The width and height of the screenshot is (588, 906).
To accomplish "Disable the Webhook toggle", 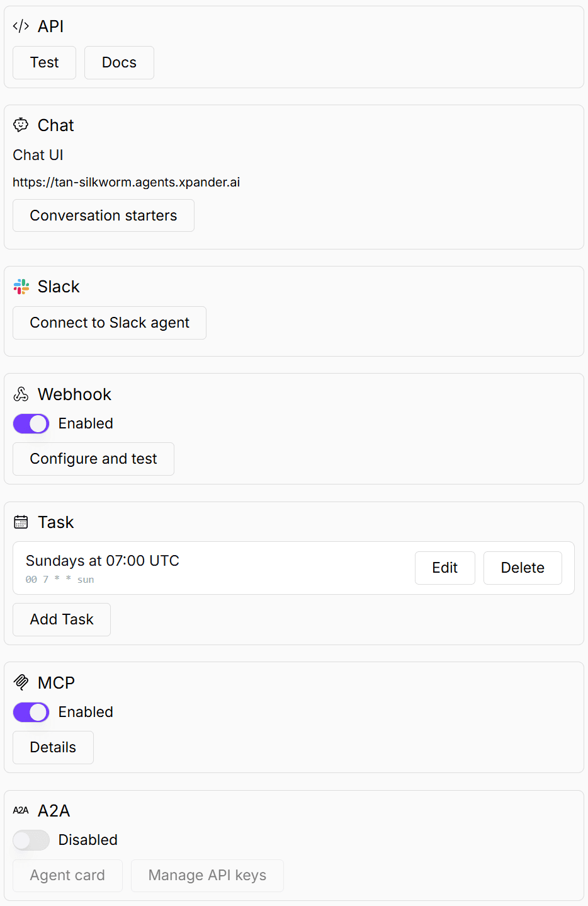I will point(31,423).
